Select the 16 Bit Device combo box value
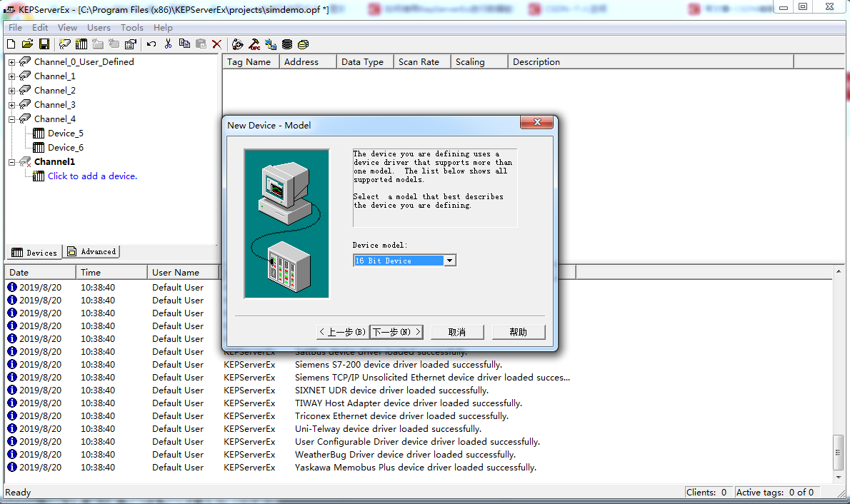Image resolution: width=850 pixels, height=504 pixels. pos(399,261)
